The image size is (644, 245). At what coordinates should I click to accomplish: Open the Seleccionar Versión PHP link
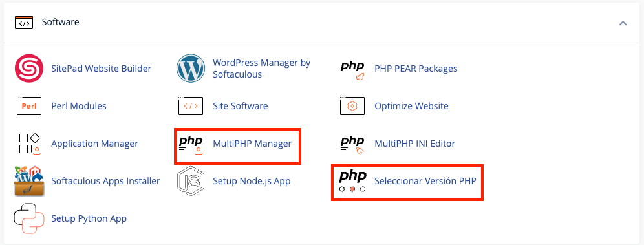pos(425,181)
